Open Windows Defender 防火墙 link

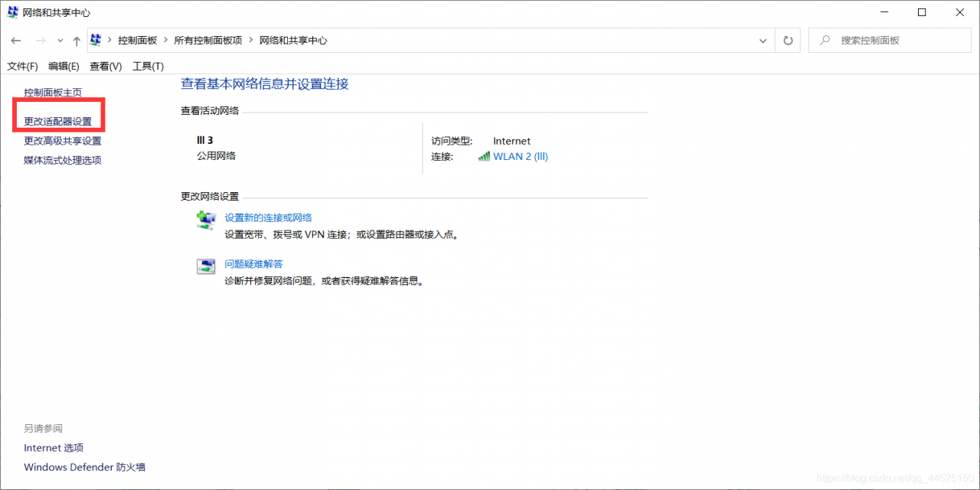tap(85, 467)
